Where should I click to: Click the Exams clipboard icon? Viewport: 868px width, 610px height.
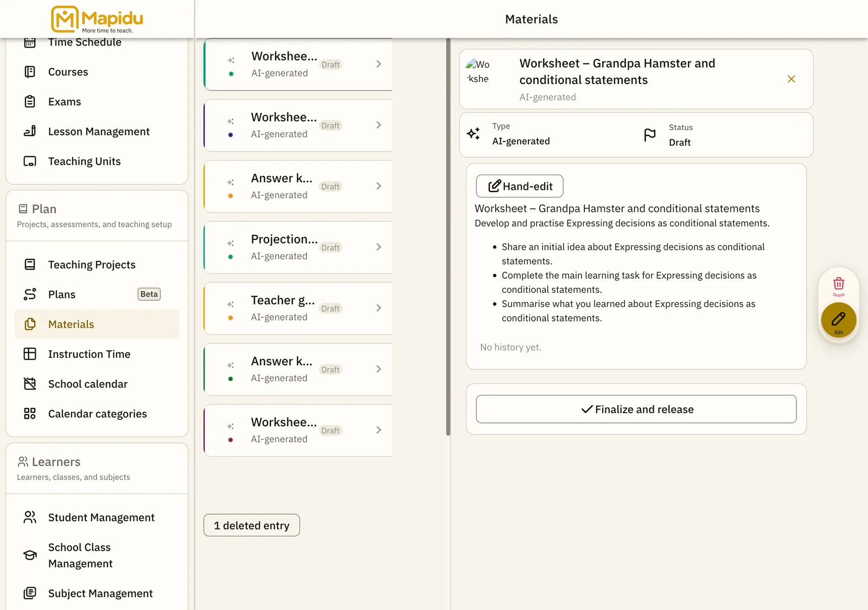click(30, 101)
